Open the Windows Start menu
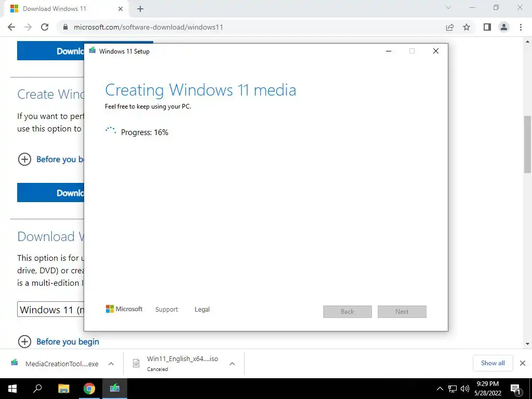The width and height of the screenshot is (532, 399). point(12,389)
